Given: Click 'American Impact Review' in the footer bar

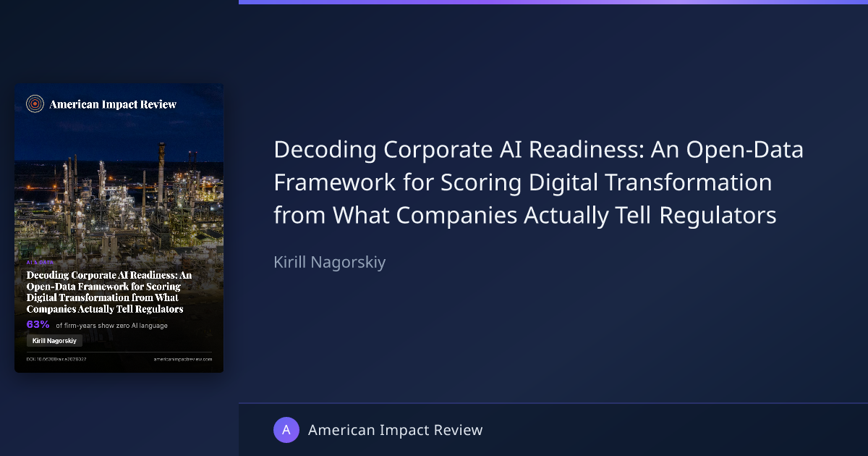Looking at the screenshot, I should 395,430.
